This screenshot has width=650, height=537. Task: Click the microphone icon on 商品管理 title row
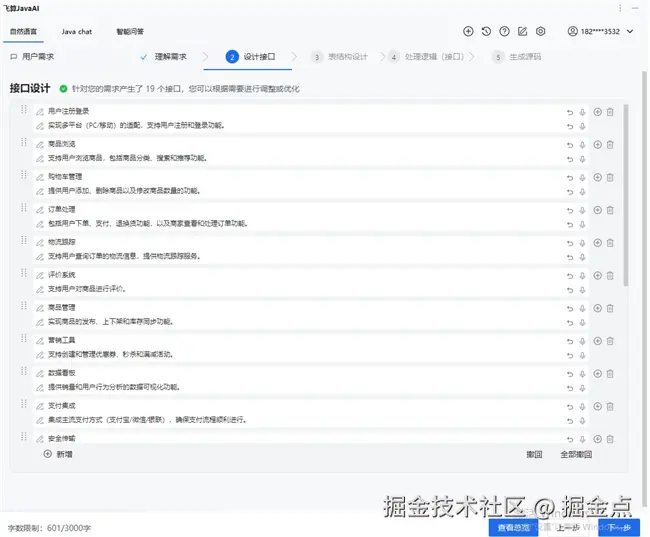click(582, 309)
